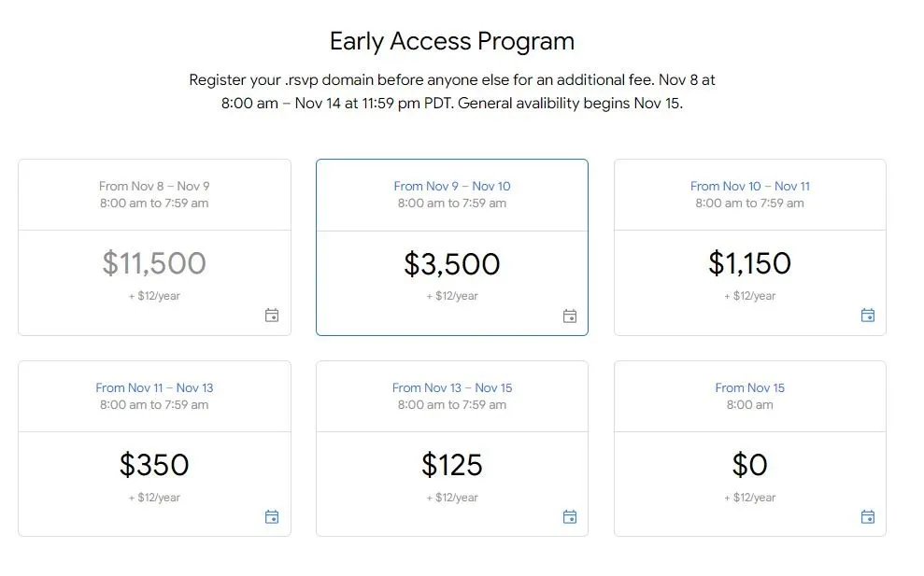The width and height of the screenshot is (924, 576).
Task: Click the Early Access Program heading
Action: (x=452, y=41)
